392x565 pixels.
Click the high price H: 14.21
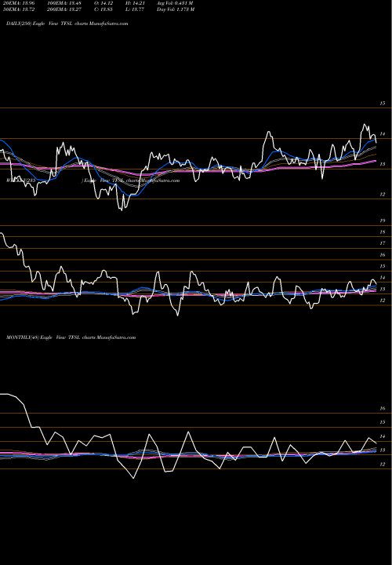pyautogui.click(x=135, y=3)
